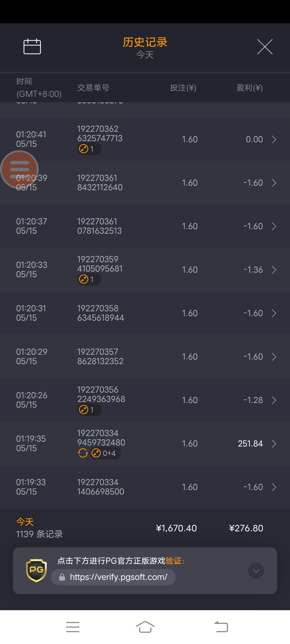Close the history records panel

[x=265, y=47]
